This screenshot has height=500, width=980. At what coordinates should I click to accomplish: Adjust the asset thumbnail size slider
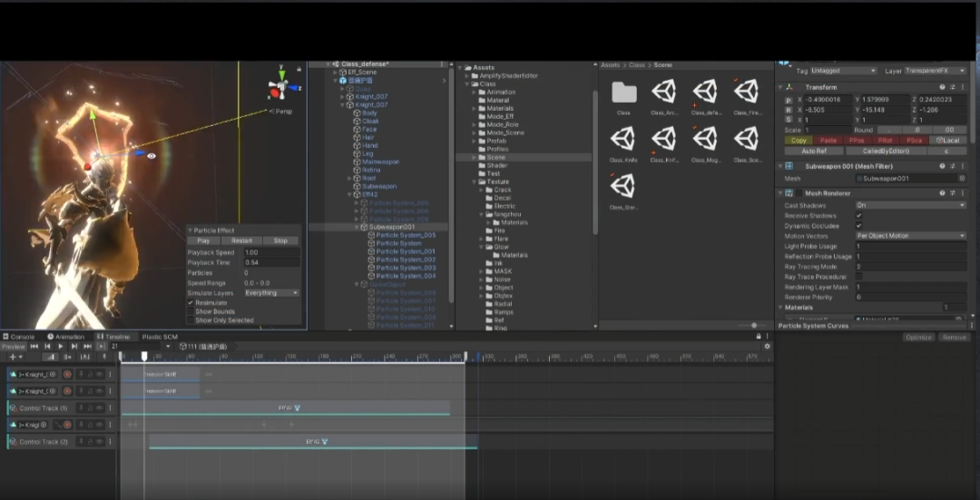pyautogui.click(x=753, y=325)
